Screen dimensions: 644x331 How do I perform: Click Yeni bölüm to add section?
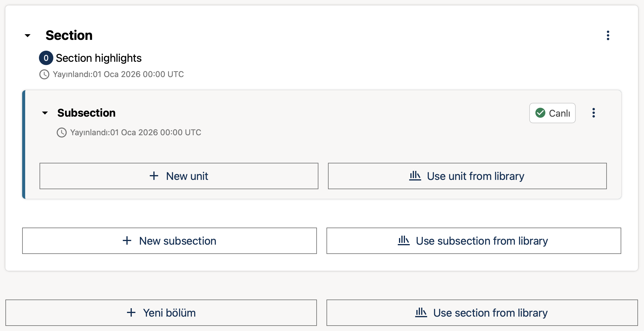pos(161,313)
